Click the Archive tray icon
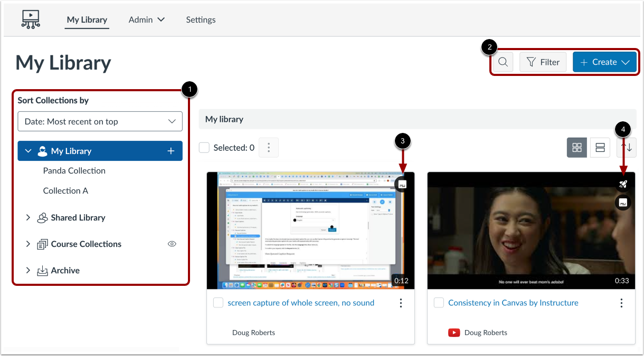This screenshot has width=644, height=356. [42, 271]
